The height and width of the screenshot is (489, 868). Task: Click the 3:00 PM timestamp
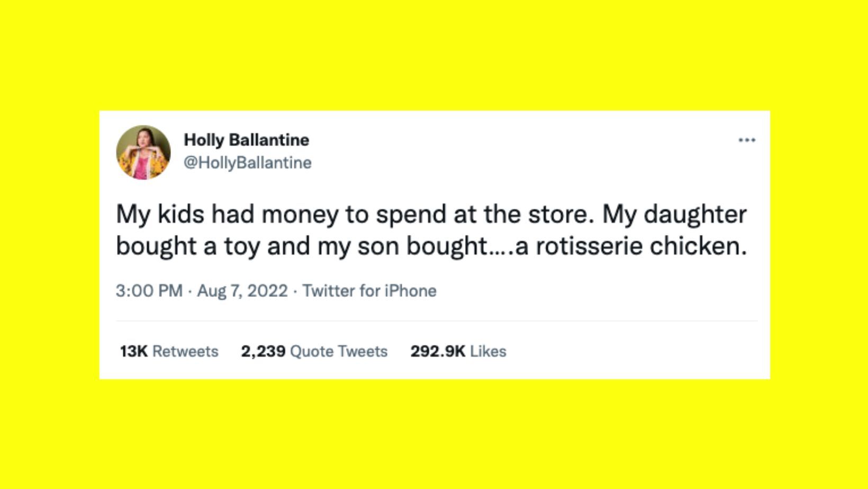point(149,291)
